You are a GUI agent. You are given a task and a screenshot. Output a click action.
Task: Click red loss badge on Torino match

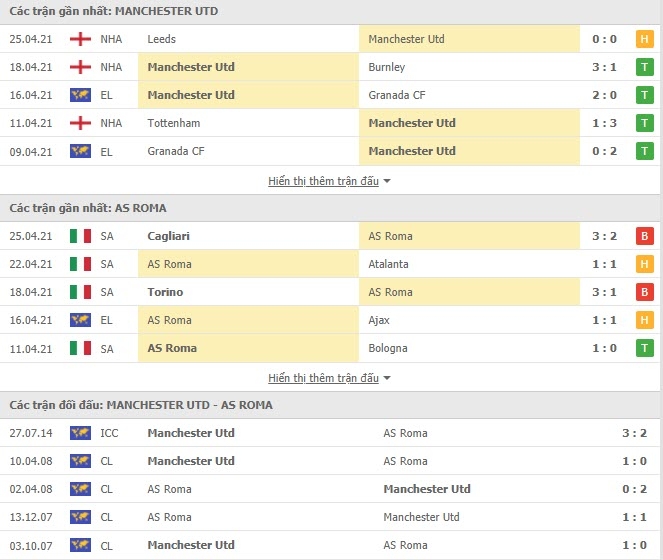tap(644, 292)
